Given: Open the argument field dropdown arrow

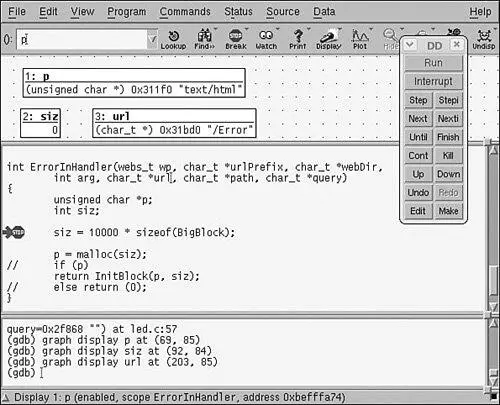Looking at the screenshot, I should (x=152, y=39).
